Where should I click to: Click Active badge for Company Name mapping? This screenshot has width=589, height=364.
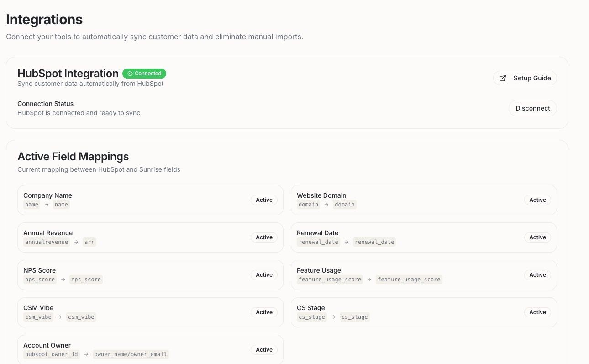click(264, 200)
